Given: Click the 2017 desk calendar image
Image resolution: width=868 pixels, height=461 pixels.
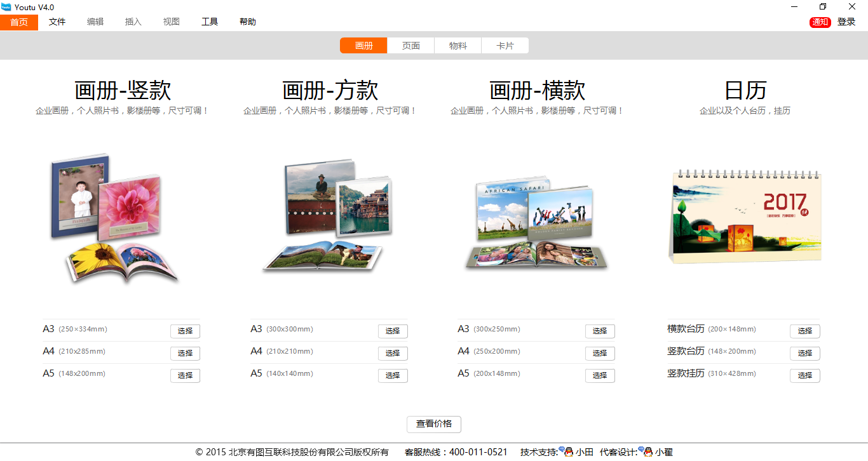Looking at the screenshot, I should coord(745,216).
